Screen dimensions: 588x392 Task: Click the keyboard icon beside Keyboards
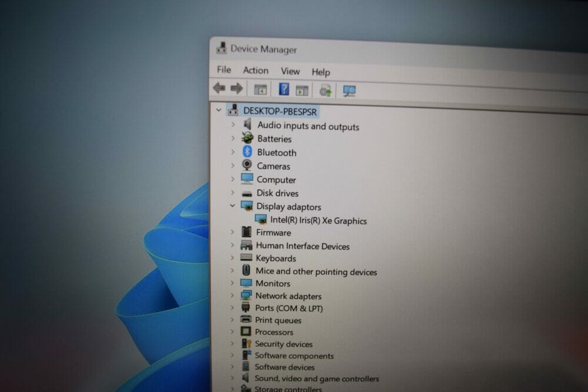click(x=246, y=257)
